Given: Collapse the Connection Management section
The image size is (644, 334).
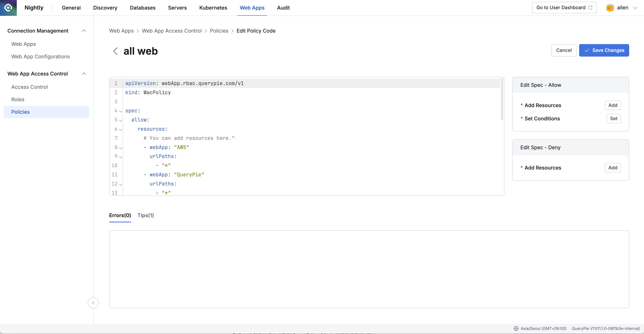Looking at the screenshot, I should pos(84,31).
